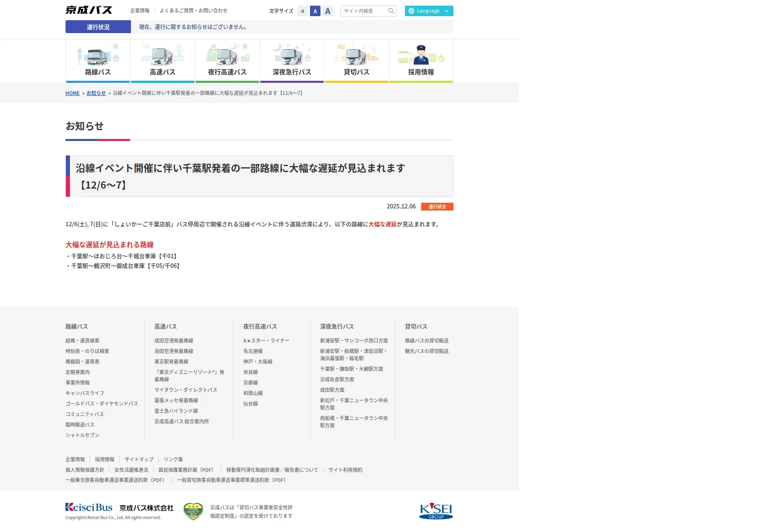This screenshot has height=532, width=776.
Task: Click the orange 運行状況 category tag
Action: (x=437, y=206)
